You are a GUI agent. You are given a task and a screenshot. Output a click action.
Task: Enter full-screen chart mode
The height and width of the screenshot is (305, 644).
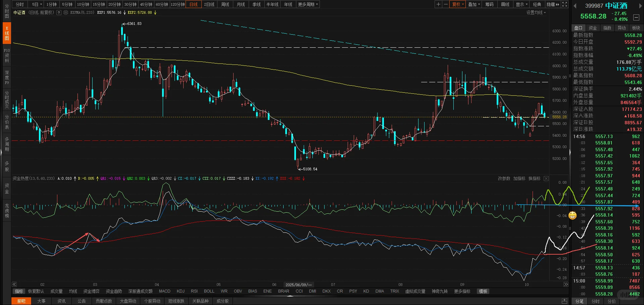pos(565,4)
